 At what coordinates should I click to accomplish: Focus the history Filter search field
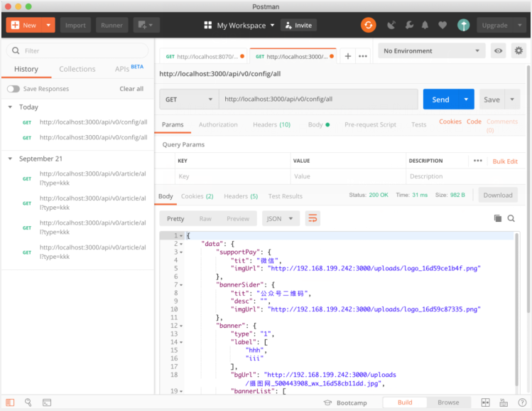(x=77, y=50)
